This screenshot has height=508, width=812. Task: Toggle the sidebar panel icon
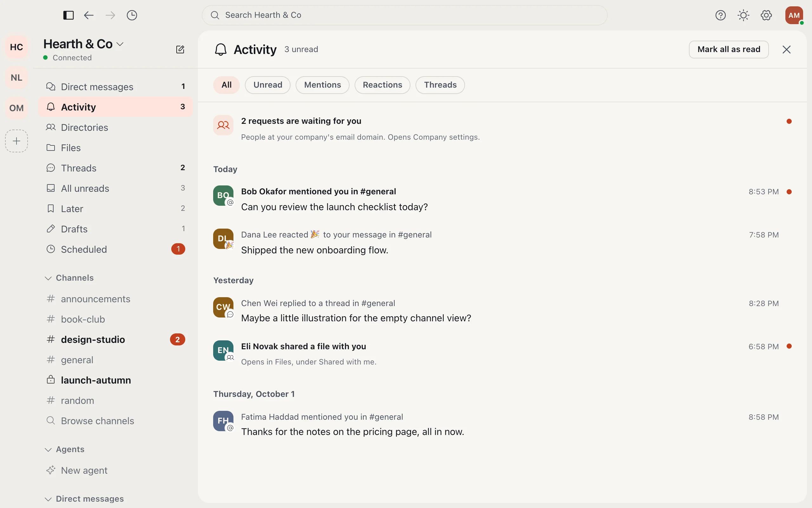click(x=69, y=15)
